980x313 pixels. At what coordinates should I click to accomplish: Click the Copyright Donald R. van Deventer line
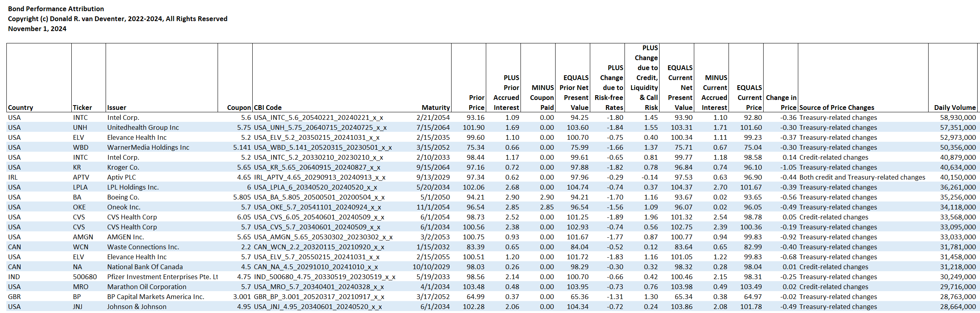pyautogui.click(x=118, y=19)
